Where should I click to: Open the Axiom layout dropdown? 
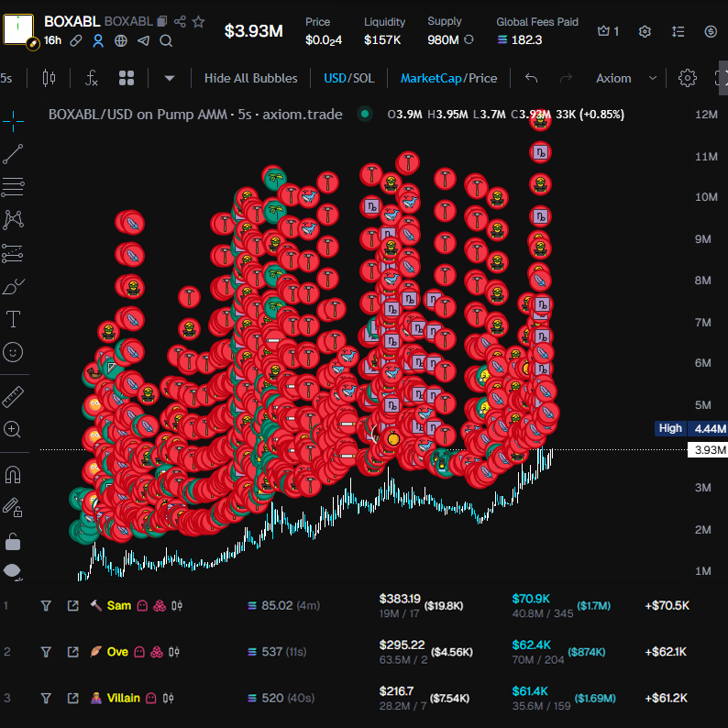[626, 78]
